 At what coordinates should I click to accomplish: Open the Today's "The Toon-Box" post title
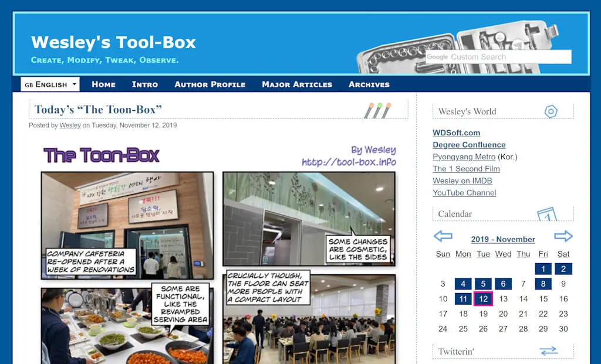(x=98, y=110)
